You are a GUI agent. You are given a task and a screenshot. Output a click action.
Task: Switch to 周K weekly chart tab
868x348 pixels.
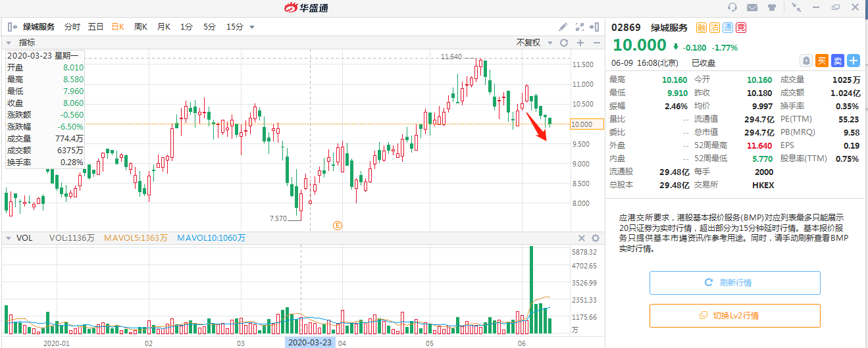141,27
